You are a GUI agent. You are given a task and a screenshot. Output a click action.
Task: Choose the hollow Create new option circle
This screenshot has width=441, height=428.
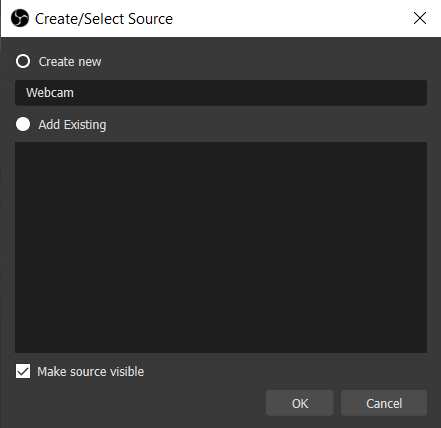click(23, 61)
